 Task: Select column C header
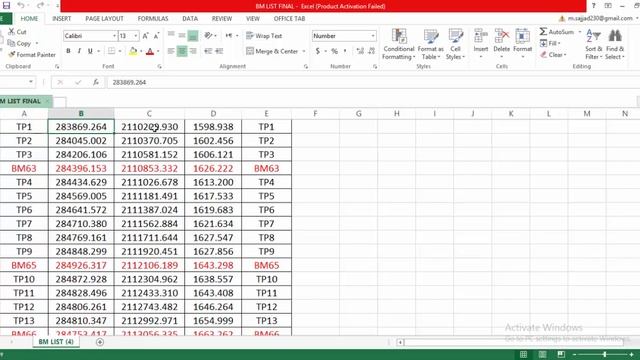(x=149, y=114)
